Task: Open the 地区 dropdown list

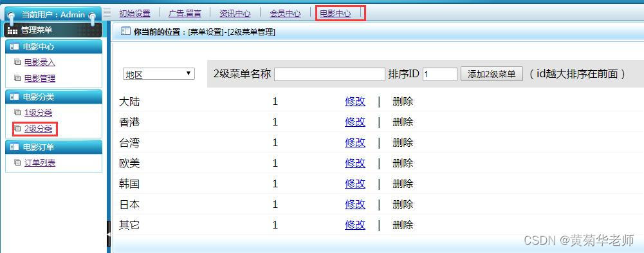Action: tap(158, 74)
